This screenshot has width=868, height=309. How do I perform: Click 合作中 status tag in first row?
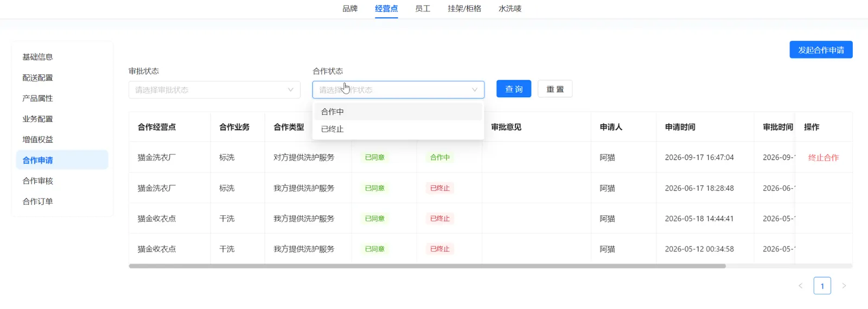click(x=440, y=158)
